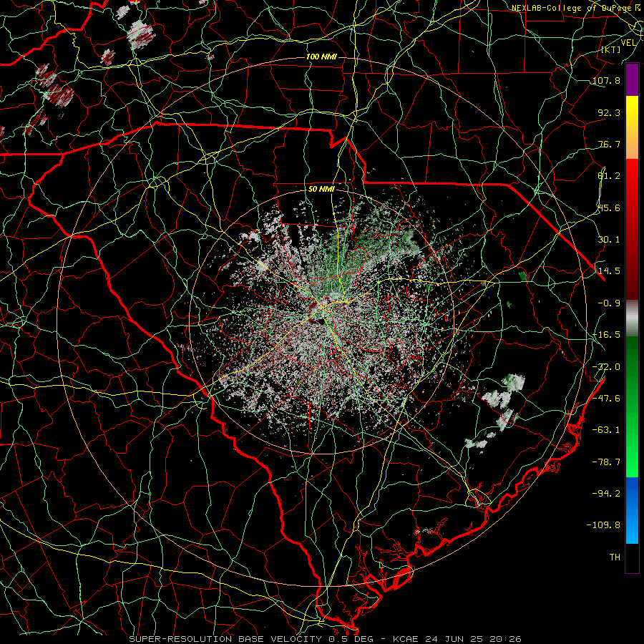
Task: Select the gray near-zero segment of color bar
Action: point(632,318)
